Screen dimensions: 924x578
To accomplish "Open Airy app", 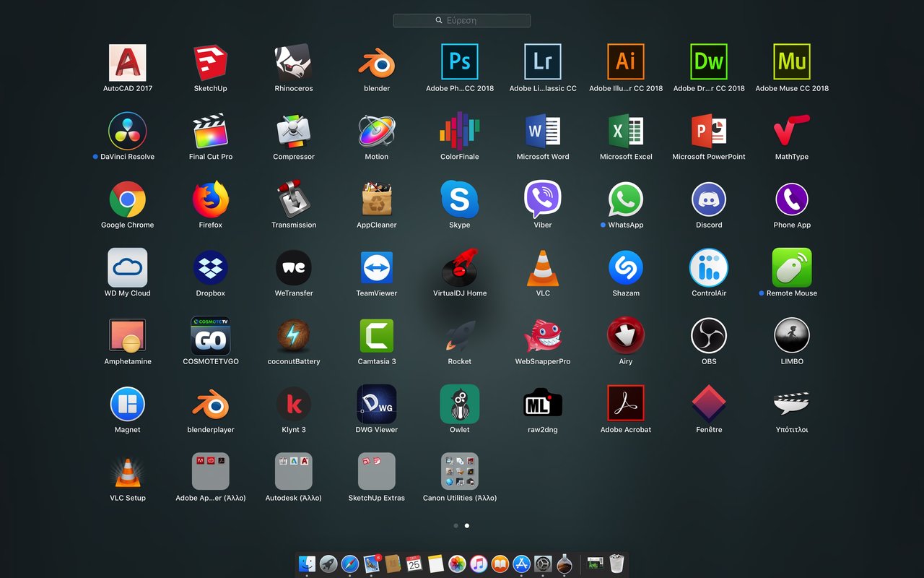I will (x=626, y=336).
